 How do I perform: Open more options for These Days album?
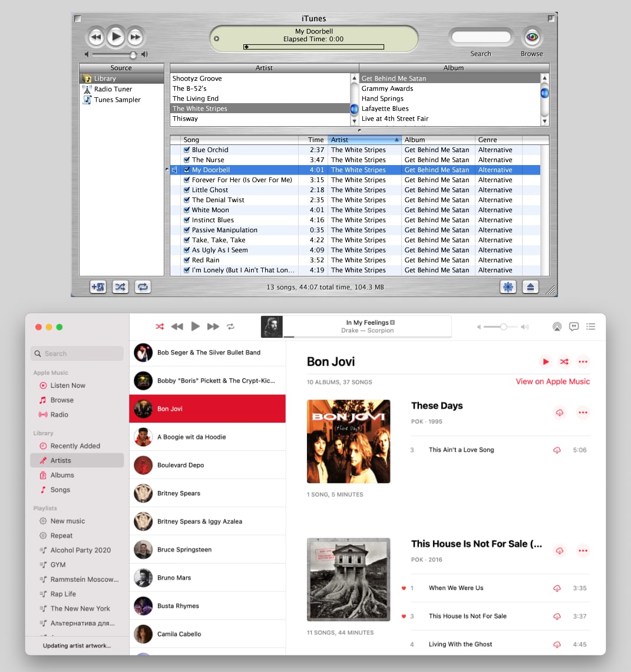(583, 413)
